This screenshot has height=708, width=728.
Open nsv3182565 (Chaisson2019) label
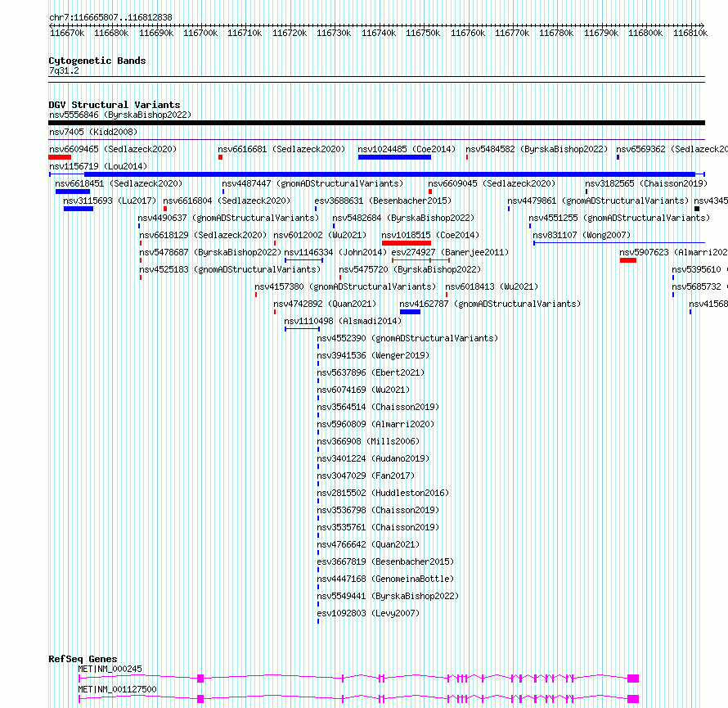[646, 183]
